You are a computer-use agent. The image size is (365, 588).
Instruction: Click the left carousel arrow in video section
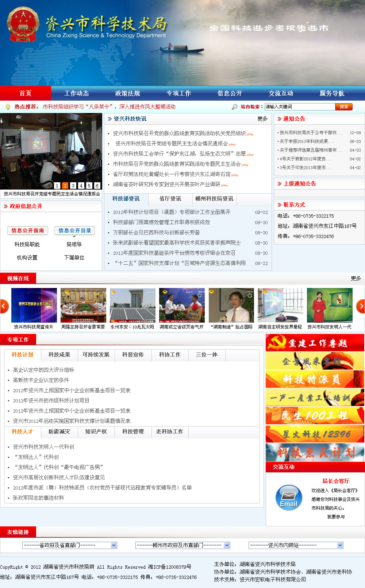[x=4, y=306]
